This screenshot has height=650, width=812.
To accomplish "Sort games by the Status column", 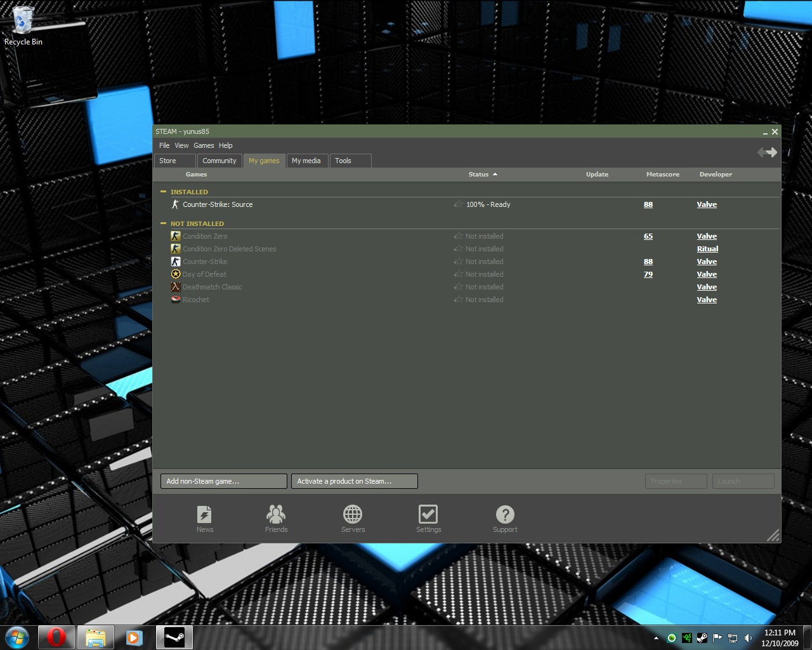I will point(483,174).
